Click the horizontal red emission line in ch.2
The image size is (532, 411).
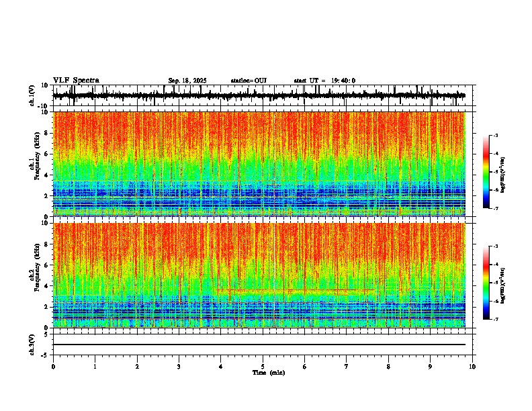[x=296, y=290]
